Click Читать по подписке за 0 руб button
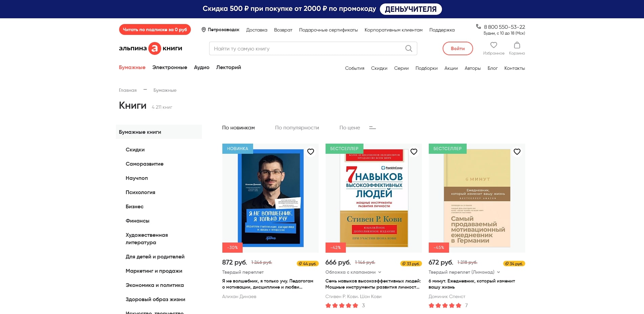This screenshot has height=314, width=644. click(155, 29)
